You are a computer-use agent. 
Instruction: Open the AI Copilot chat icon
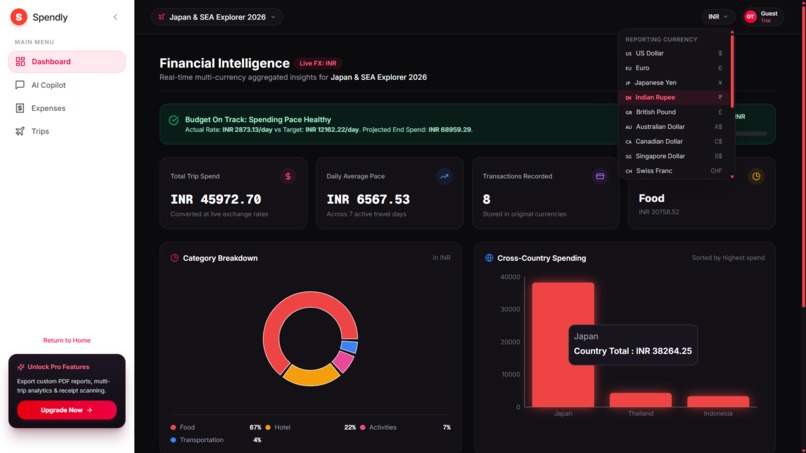tap(20, 85)
